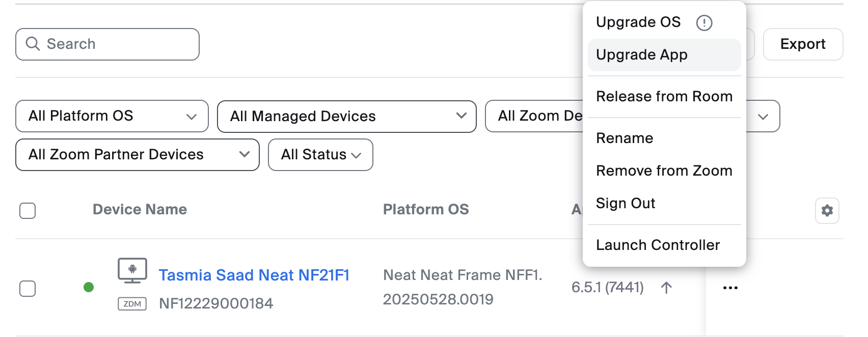Open the All Zoom Partner Devices selector

point(137,155)
